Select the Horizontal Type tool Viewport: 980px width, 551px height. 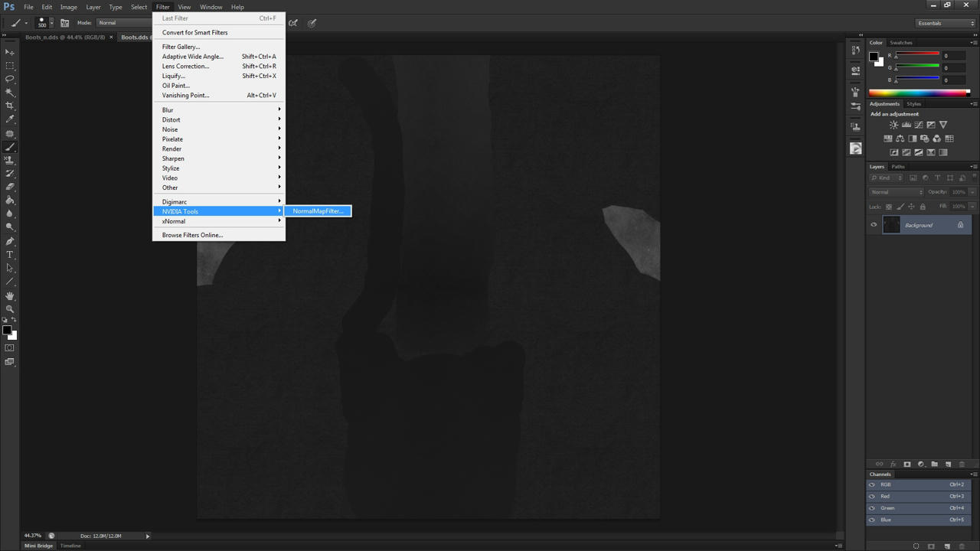[10, 255]
